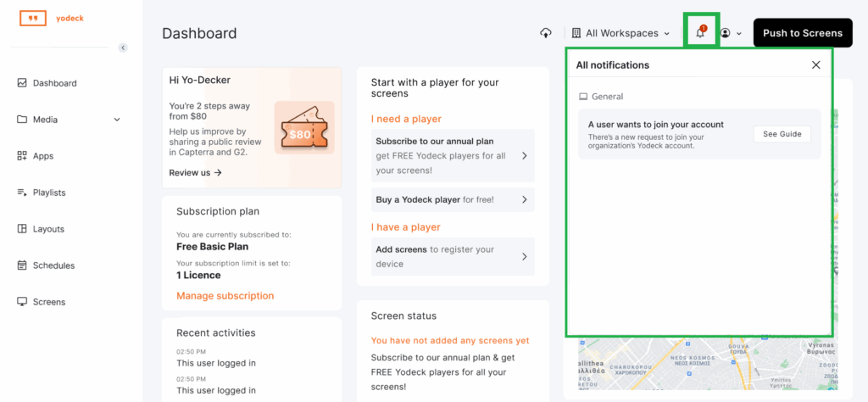Image resolution: width=868 pixels, height=402 pixels.
Task: Click the See Guide button
Action: pos(782,134)
